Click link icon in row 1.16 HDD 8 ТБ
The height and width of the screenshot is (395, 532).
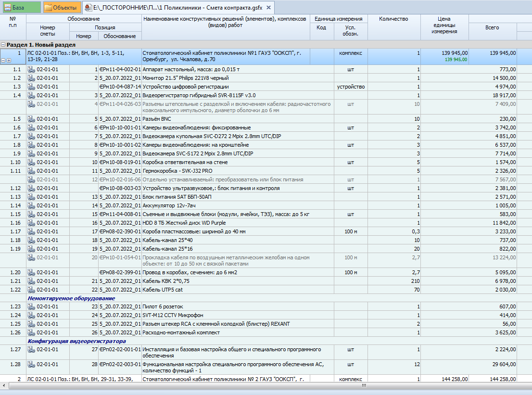point(32,223)
